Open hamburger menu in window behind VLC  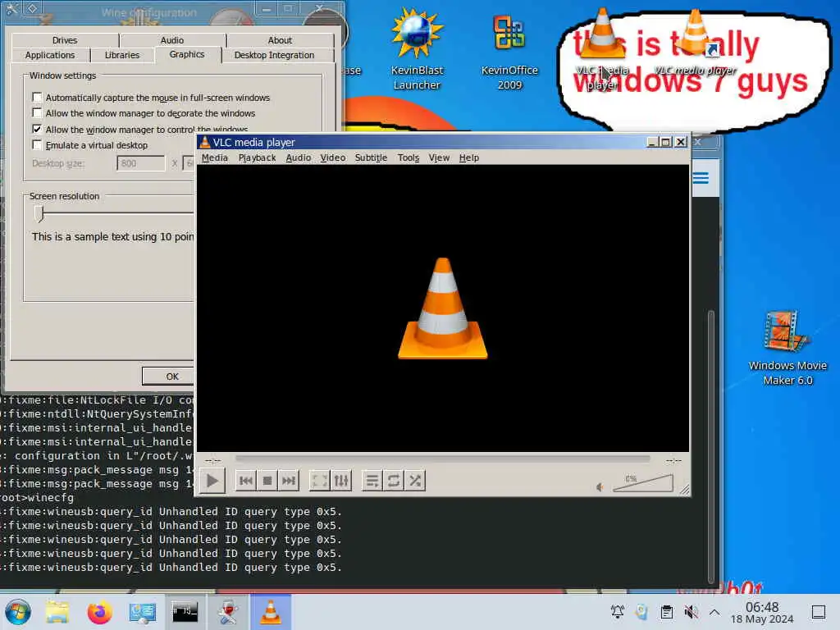(x=701, y=178)
